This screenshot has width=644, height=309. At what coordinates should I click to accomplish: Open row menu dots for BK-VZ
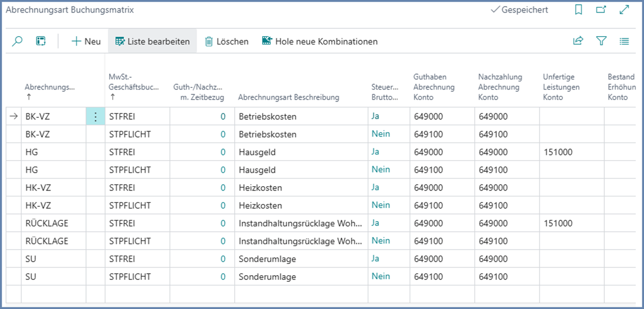click(x=95, y=117)
